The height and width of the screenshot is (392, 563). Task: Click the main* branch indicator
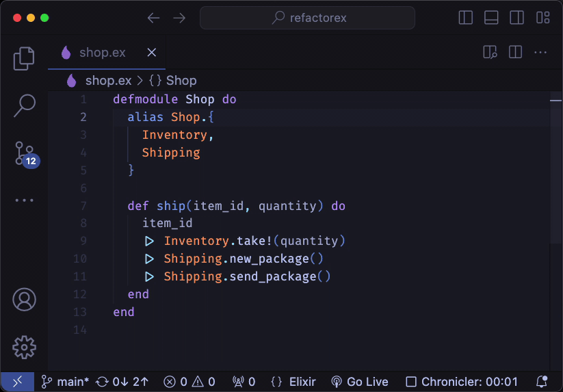click(x=65, y=382)
